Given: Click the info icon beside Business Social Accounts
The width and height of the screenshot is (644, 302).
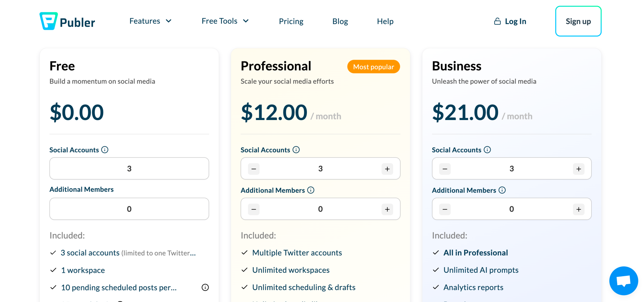Looking at the screenshot, I should tap(487, 150).
